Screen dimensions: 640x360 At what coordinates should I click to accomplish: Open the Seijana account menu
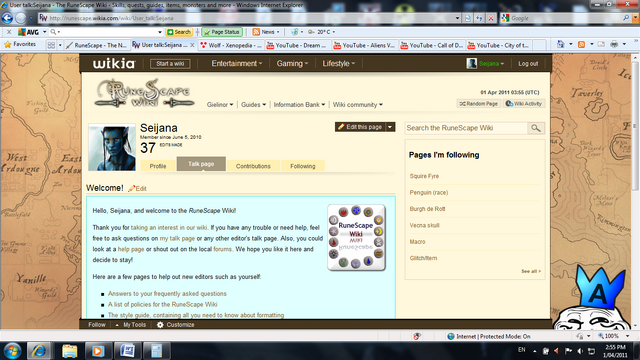pos(486,64)
